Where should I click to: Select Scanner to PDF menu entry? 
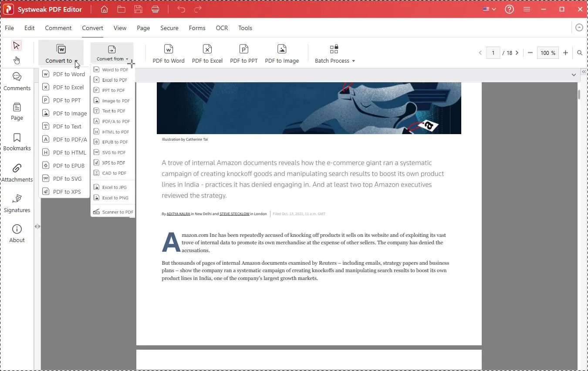coord(112,212)
